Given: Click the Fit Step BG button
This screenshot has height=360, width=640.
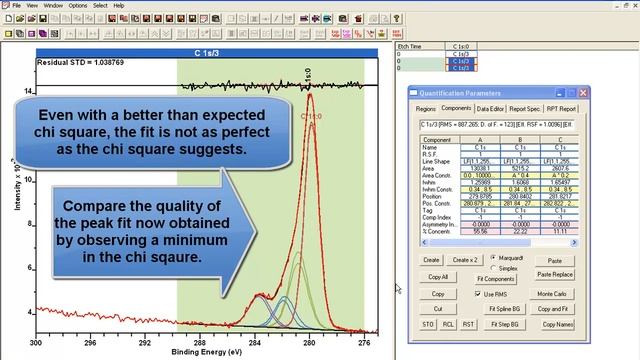Looking at the screenshot, I should (x=504, y=324).
